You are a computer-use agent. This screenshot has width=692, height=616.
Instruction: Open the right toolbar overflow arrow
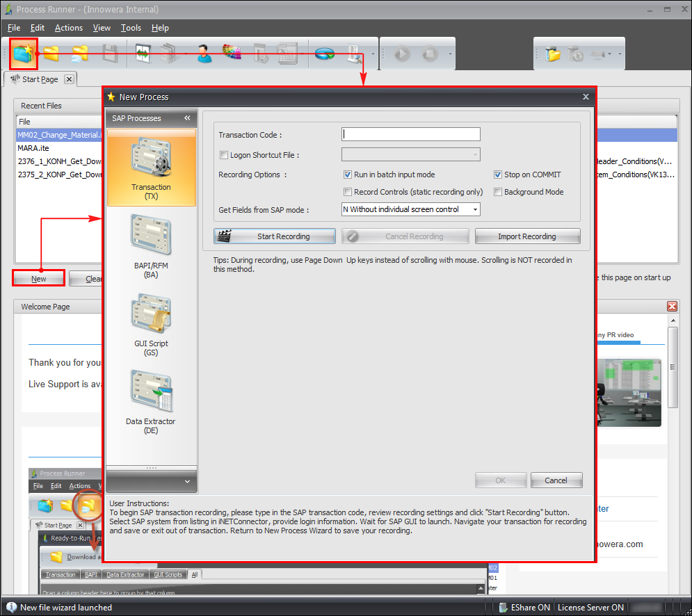[x=620, y=54]
